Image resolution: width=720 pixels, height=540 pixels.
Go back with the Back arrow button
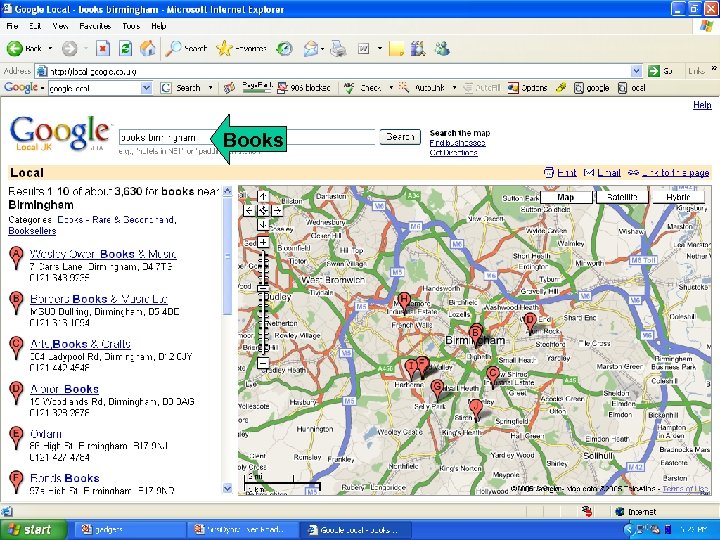pyautogui.click(x=24, y=48)
